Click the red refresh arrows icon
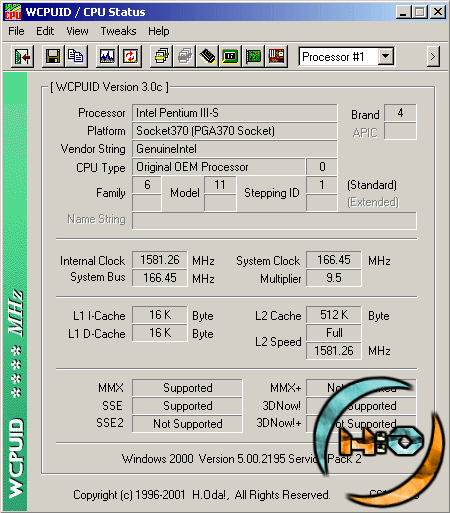The width and height of the screenshot is (450, 513). coord(130,56)
